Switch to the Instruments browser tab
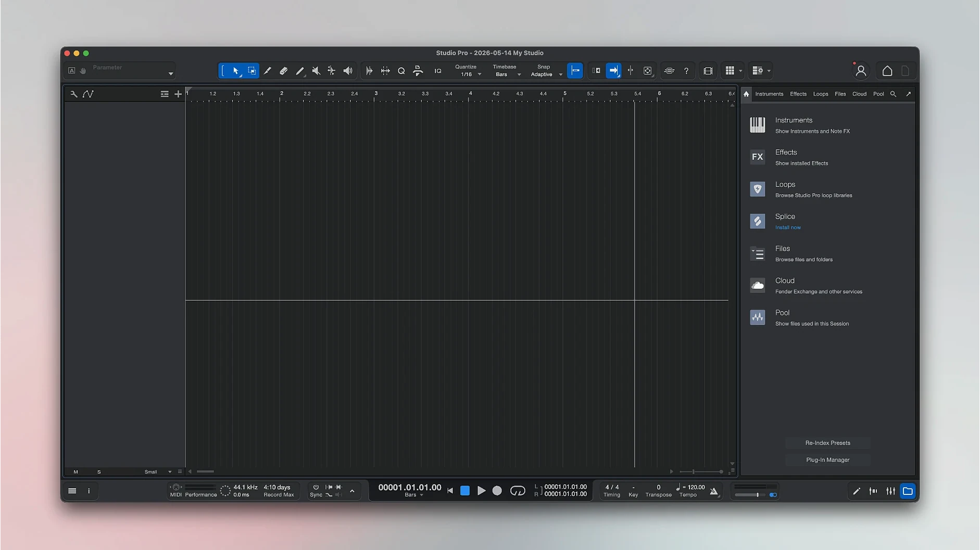The height and width of the screenshot is (550, 980). (x=769, y=94)
